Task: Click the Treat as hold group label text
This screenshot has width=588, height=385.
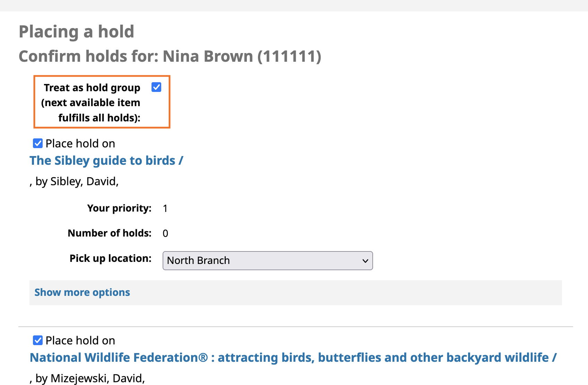Action: (92, 103)
